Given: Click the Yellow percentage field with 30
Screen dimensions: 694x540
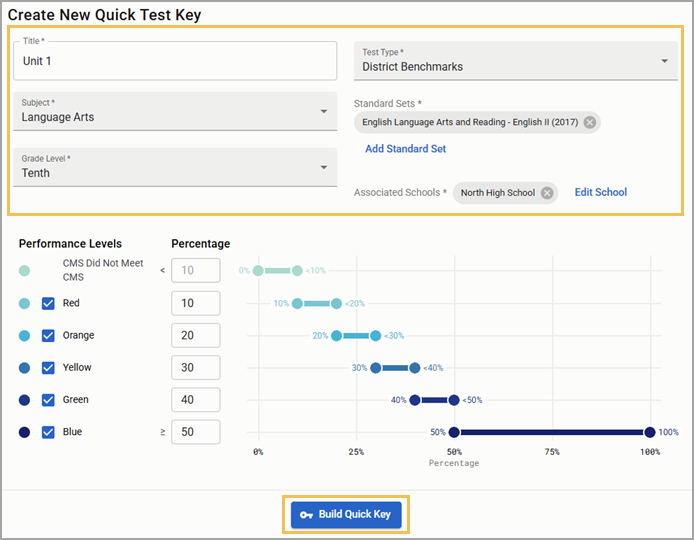Looking at the screenshot, I should pyautogui.click(x=196, y=367).
